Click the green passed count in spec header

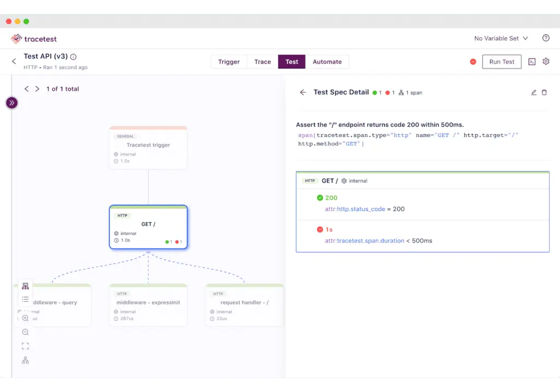point(377,93)
